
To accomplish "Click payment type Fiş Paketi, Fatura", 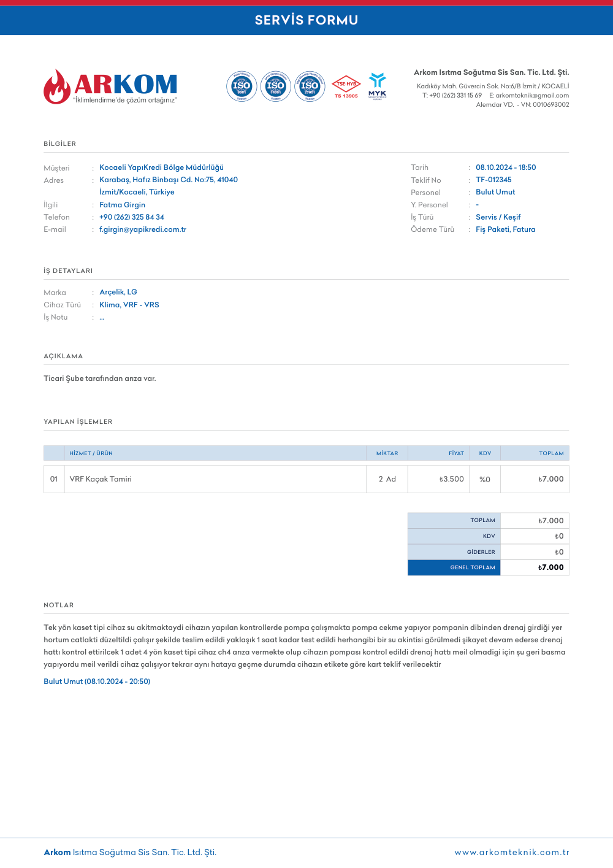I will coord(506,229).
